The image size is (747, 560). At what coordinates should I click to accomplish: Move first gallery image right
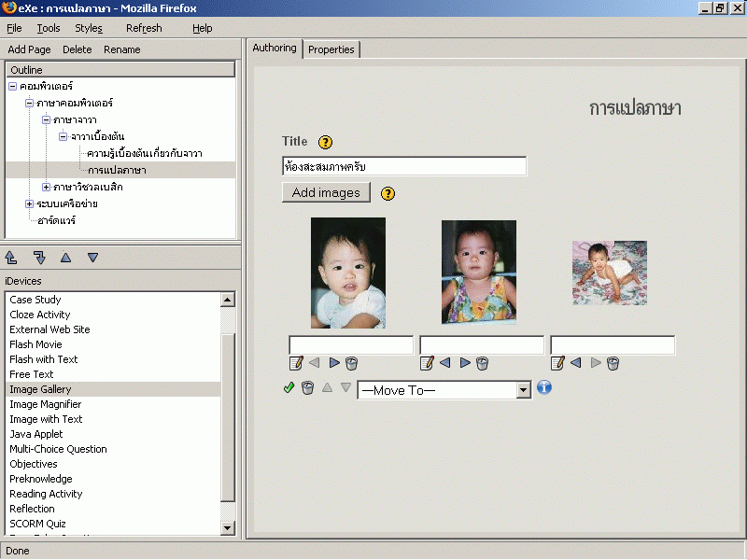[x=334, y=363]
